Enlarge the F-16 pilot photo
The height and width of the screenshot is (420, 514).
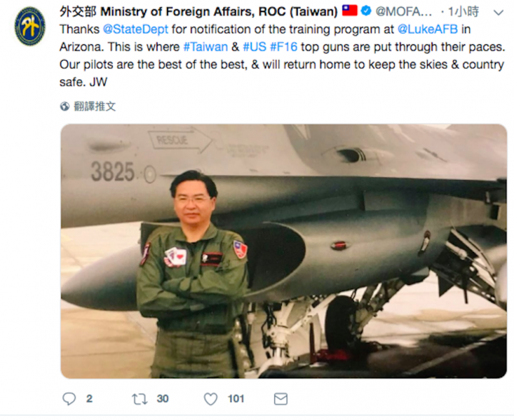(283, 251)
